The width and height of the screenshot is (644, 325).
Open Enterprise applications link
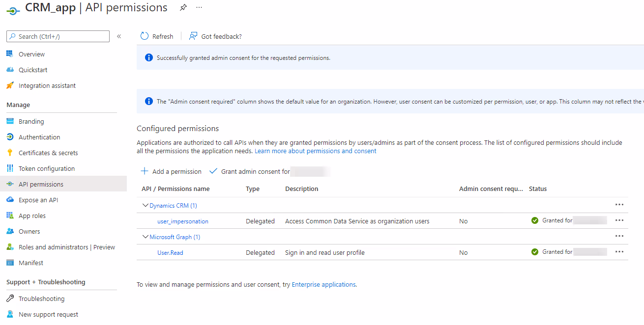tap(323, 284)
